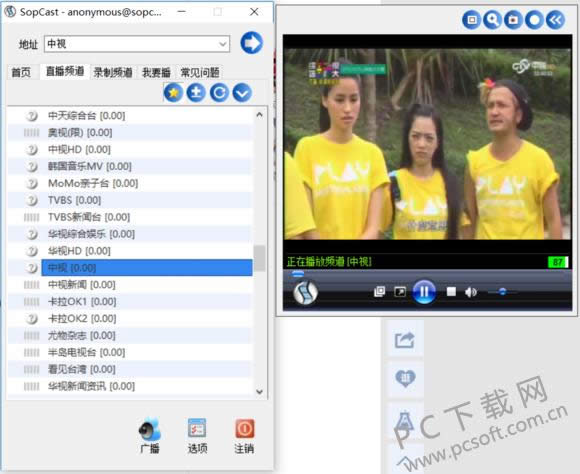Screen dimensions: 580x474
Task: Switch to the 常见问题 tab
Action: (x=200, y=72)
